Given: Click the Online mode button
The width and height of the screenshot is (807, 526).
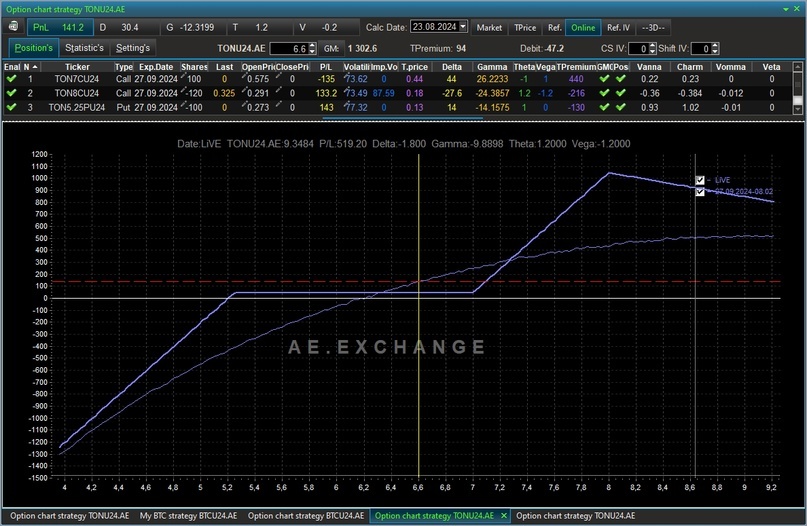Looking at the screenshot, I should [583, 28].
